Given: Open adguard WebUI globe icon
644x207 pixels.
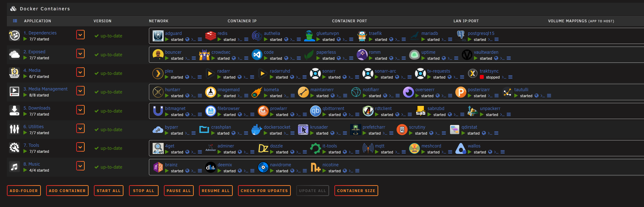Looking at the screenshot, I should pos(187,39).
